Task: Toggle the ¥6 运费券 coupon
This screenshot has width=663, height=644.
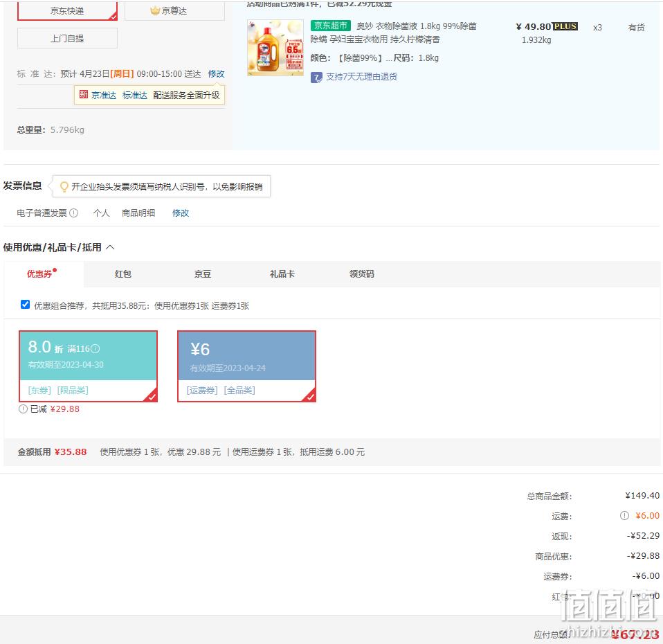Action: pyautogui.click(x=246, y=366)
